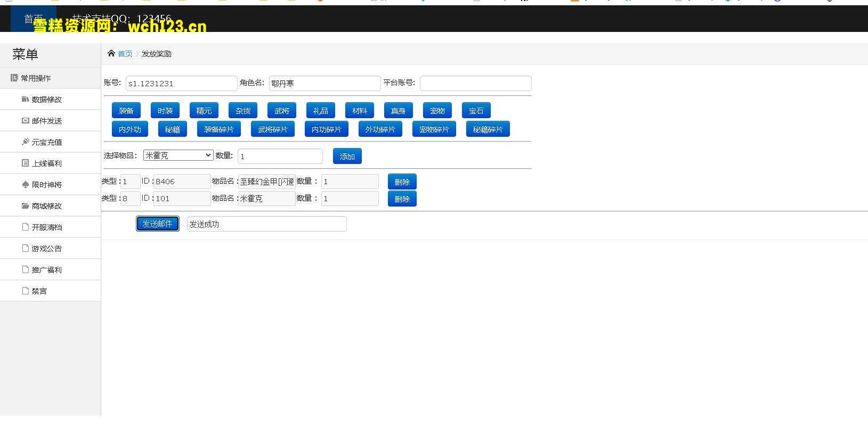Select the 杂货 category button
Viewport: 868px width, 436px height.
(x=243, y=111)
